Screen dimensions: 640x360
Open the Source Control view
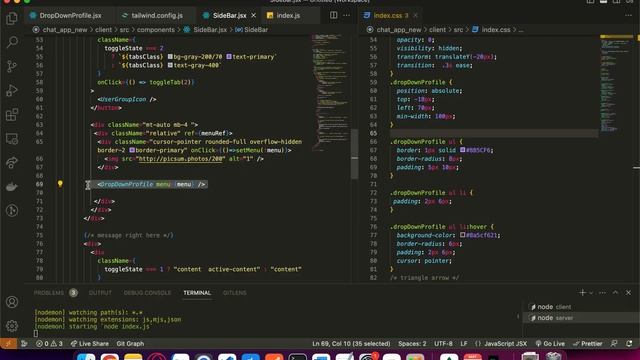pos(12,66)
